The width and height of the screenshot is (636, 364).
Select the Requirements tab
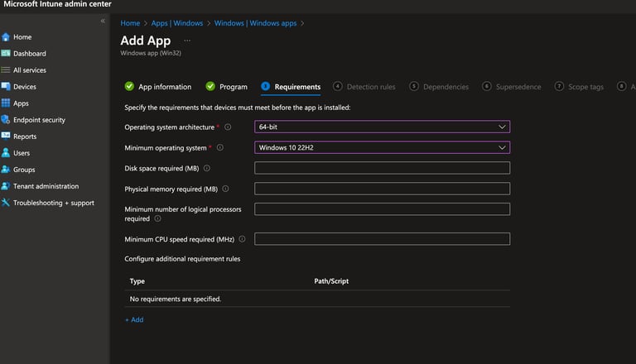[x=291, y=87]
